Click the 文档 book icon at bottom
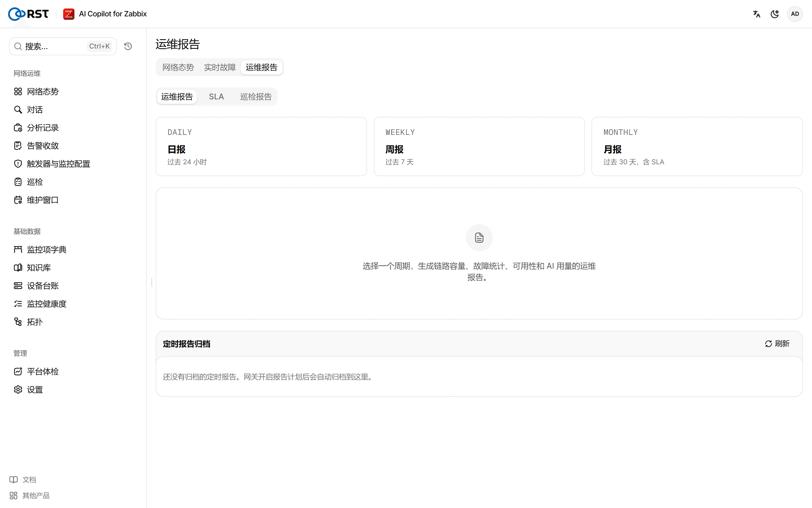The width and height of the screenshot is (812, 508). tap(14, 479)
